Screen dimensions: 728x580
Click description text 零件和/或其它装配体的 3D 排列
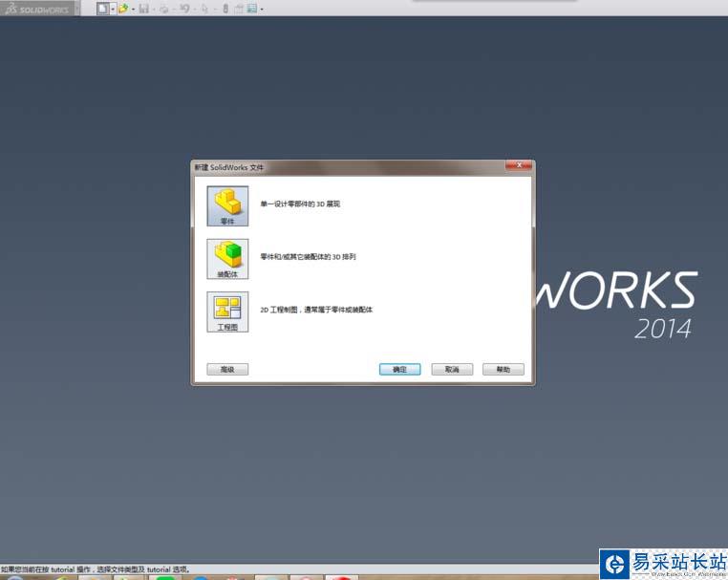click(x=308, y=257)
